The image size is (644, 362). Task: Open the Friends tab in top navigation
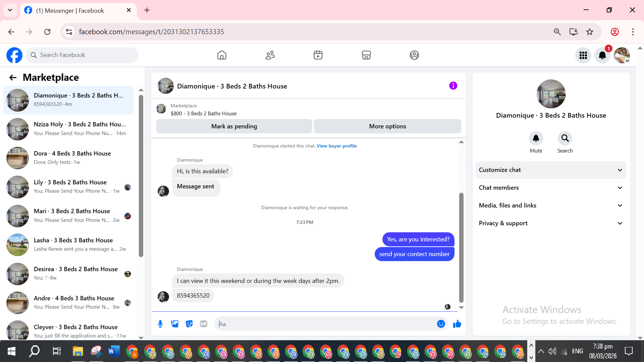pos(270,55)
